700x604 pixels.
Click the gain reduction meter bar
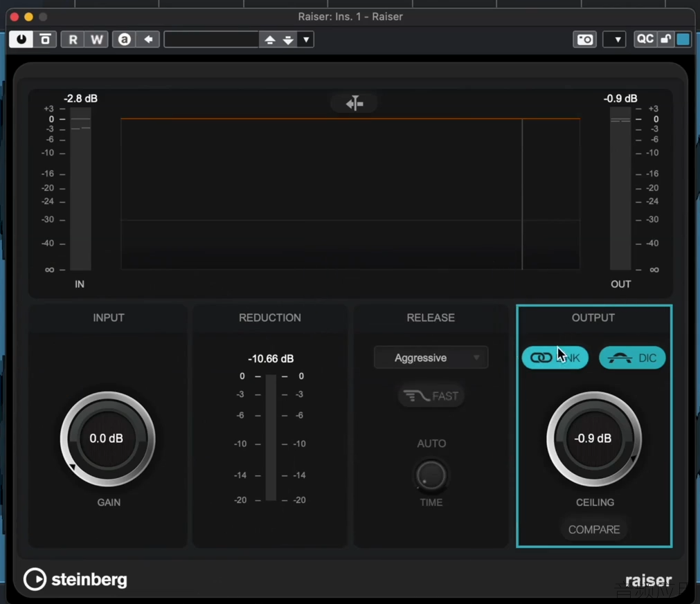coord(271,438)
